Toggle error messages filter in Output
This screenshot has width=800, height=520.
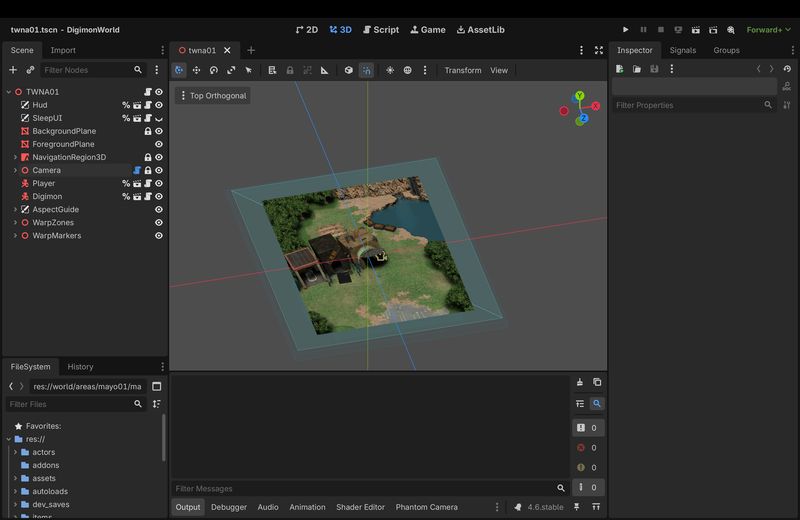tap(588, 448)
